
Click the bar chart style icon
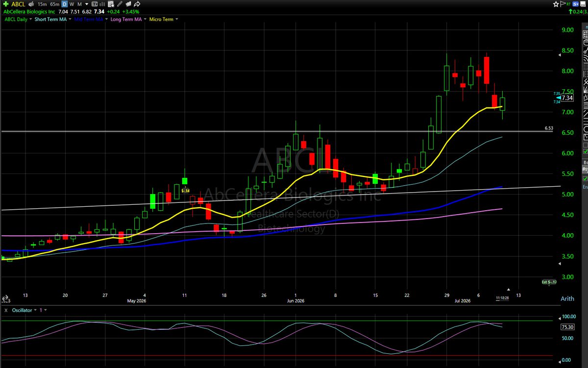[x=102, y=4]
